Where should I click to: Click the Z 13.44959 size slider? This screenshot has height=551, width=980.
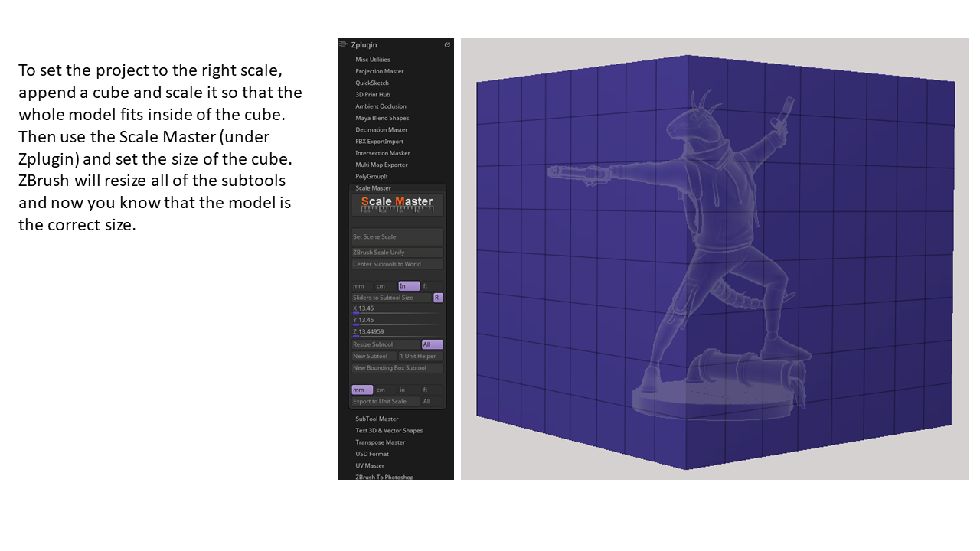pyautogui.click(x=397, y=332)
